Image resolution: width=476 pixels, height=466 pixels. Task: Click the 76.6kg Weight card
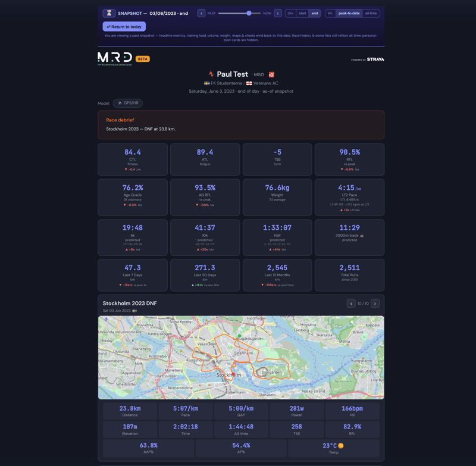[x=277, y=198]
